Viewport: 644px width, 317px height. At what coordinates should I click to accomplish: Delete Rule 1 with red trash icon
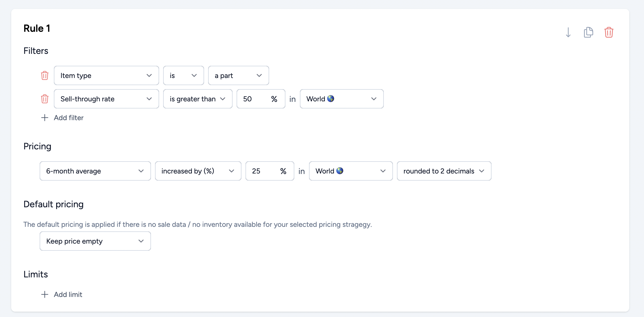[609, 33]
